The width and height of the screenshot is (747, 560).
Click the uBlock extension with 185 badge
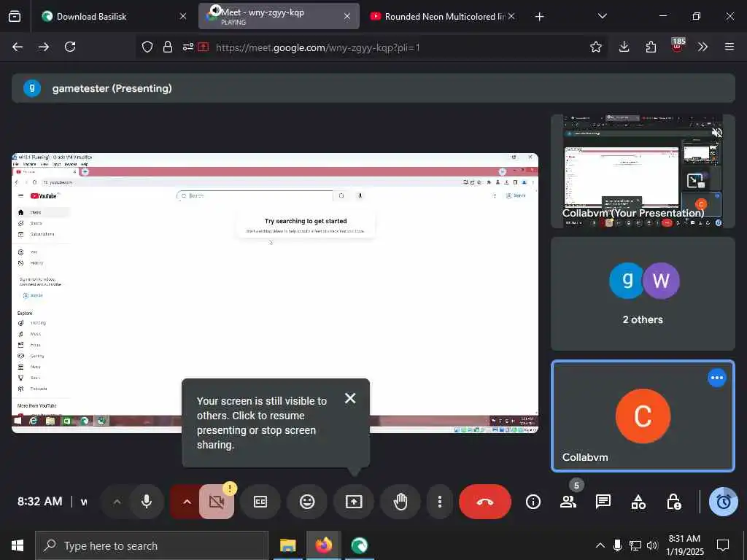point(678,46)
